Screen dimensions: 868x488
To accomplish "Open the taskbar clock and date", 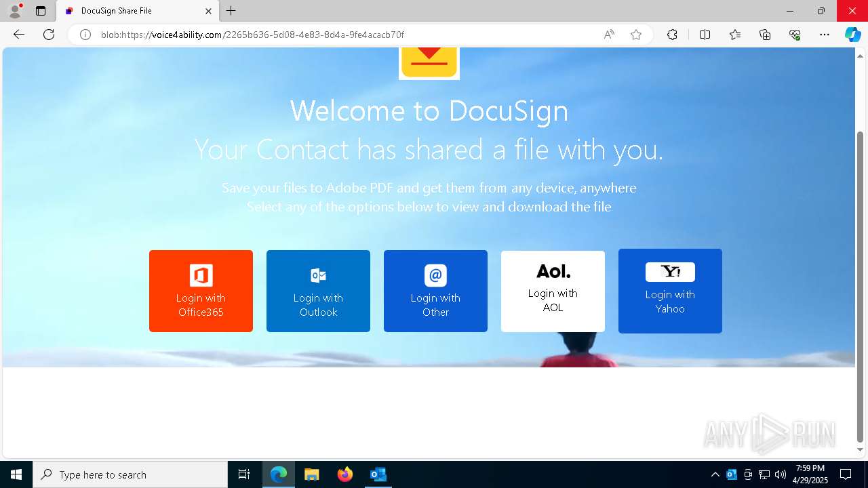I will click(x=810, y=474).
